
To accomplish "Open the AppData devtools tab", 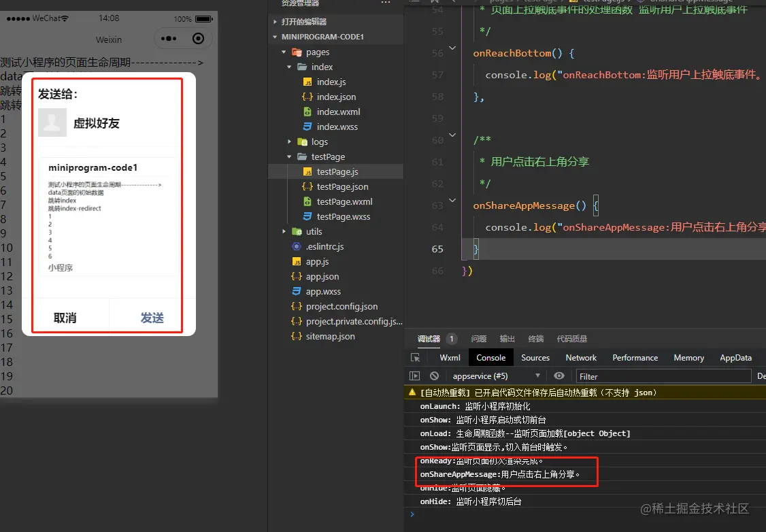I will tap(735, 358).
